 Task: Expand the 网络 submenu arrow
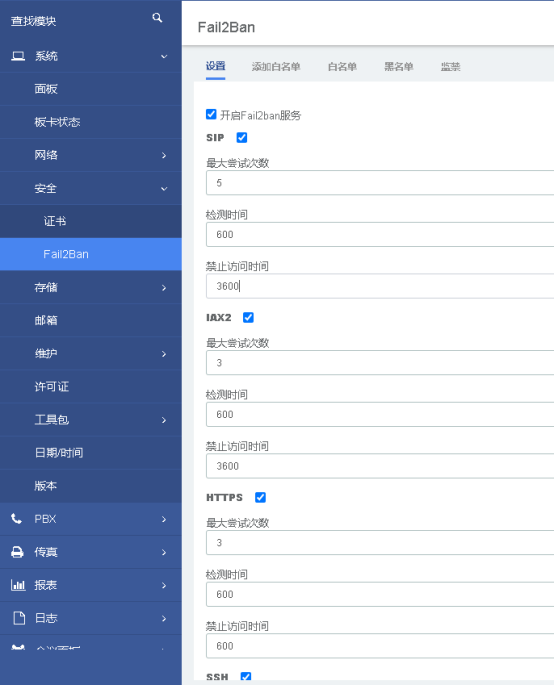(164, 155)
